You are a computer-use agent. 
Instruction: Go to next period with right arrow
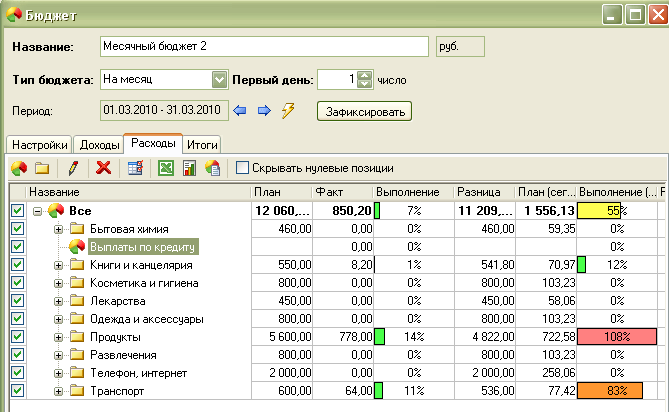264,111
